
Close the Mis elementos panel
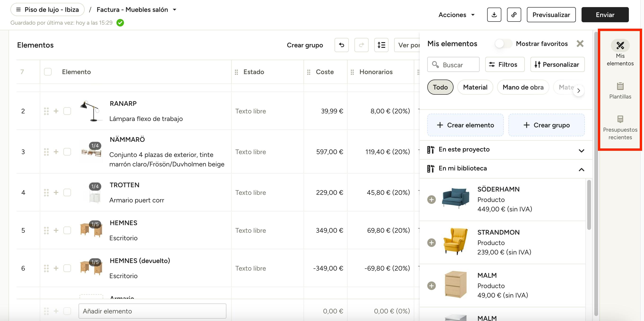tap(580, 44)
